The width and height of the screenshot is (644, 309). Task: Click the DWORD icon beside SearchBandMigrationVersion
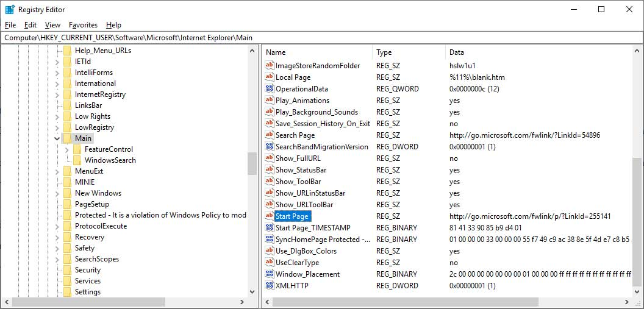(x=270, y=146)
